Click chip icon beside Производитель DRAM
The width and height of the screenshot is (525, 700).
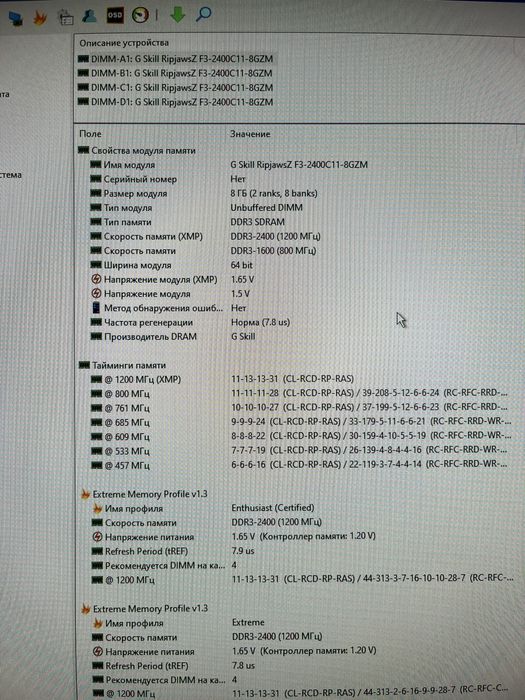(x=96, y=336)
